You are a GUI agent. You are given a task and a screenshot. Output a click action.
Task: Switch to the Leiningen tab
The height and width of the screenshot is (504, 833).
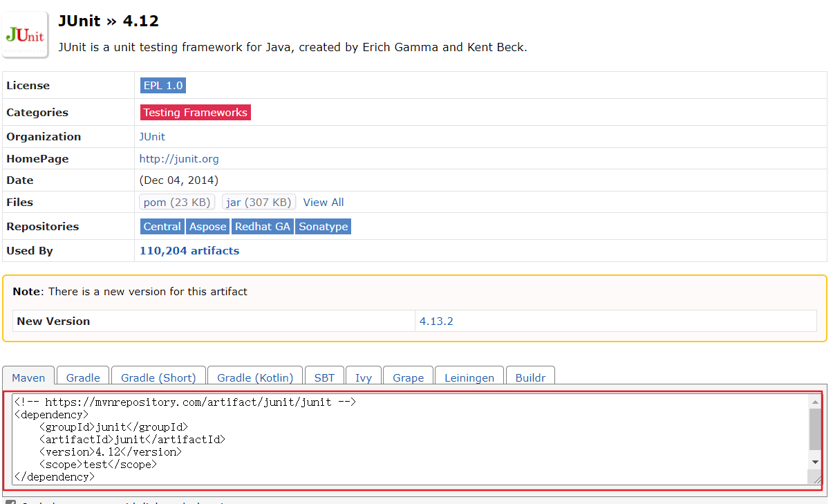(469, 377)
